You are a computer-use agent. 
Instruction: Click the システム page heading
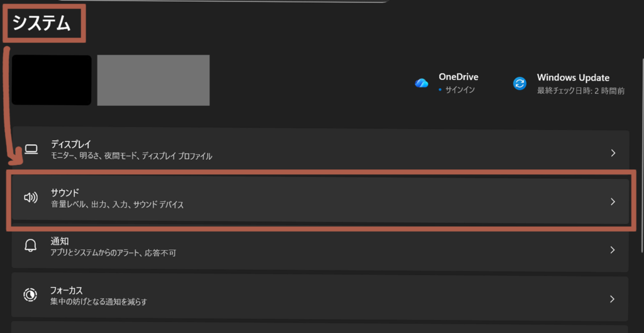[x=42, y=24]
